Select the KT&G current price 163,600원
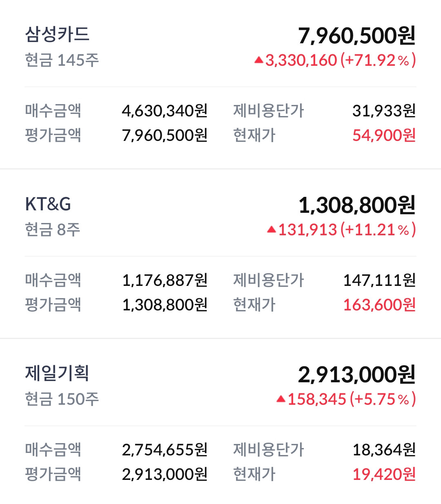Screen dimensions: 441x504 [x=379, y=305]
